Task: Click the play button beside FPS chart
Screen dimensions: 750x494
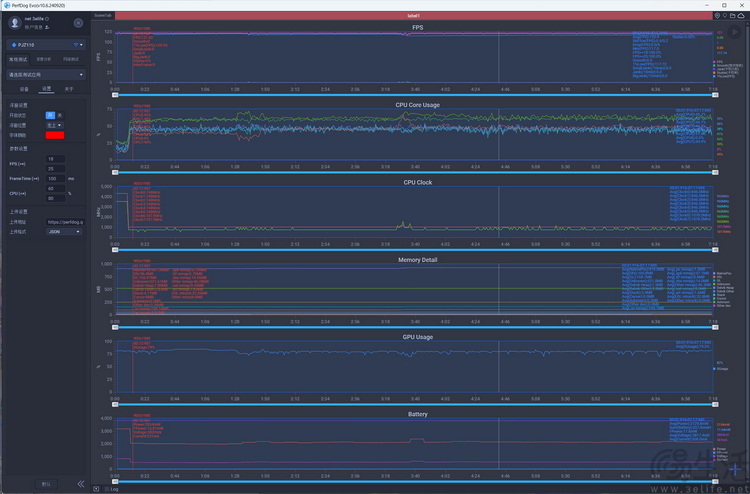Action: coord(735,32)
